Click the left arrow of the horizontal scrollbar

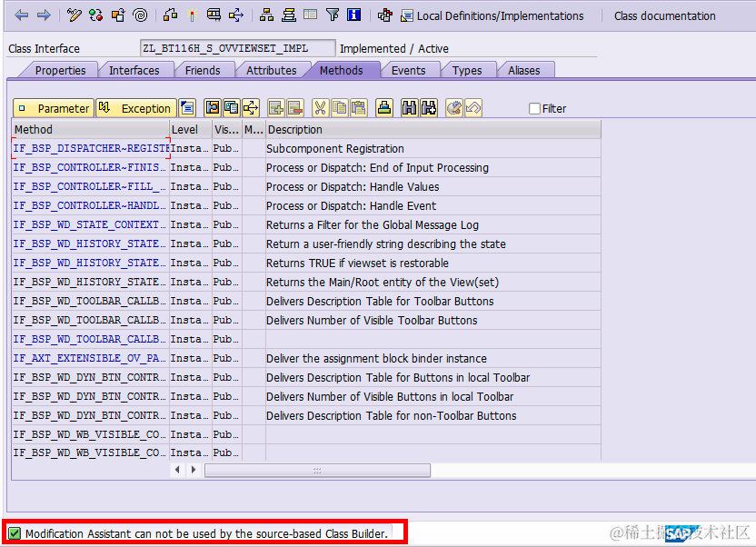coord(177,470)
